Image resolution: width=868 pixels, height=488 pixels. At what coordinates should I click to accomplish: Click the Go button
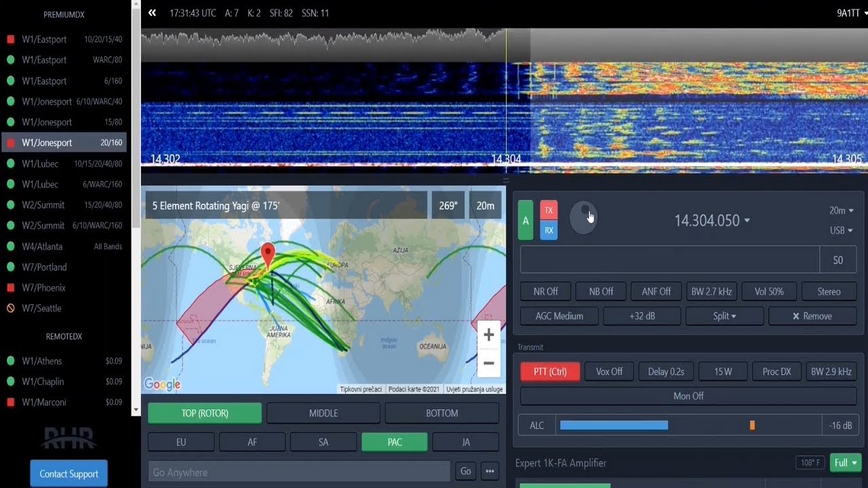click(465, 472)
